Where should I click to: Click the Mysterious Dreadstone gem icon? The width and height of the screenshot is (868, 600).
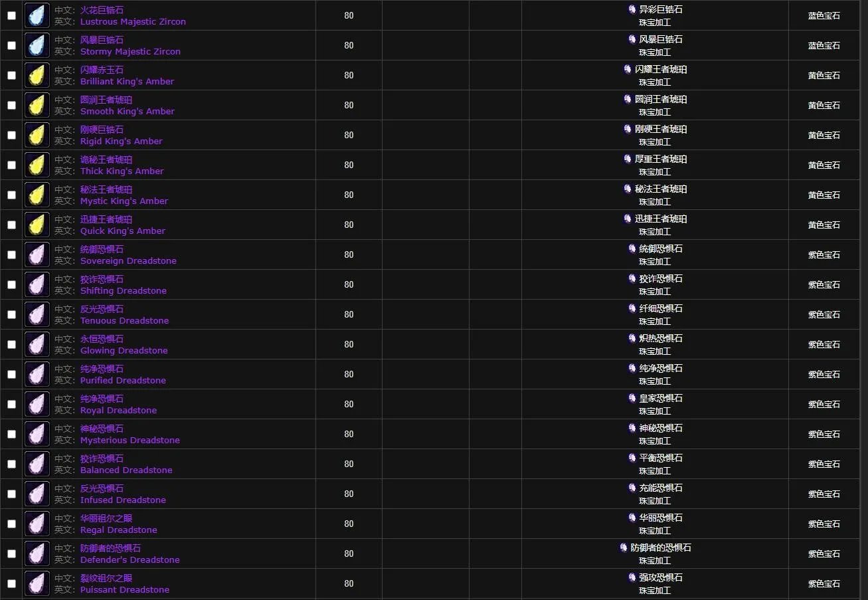coord(37,434)
